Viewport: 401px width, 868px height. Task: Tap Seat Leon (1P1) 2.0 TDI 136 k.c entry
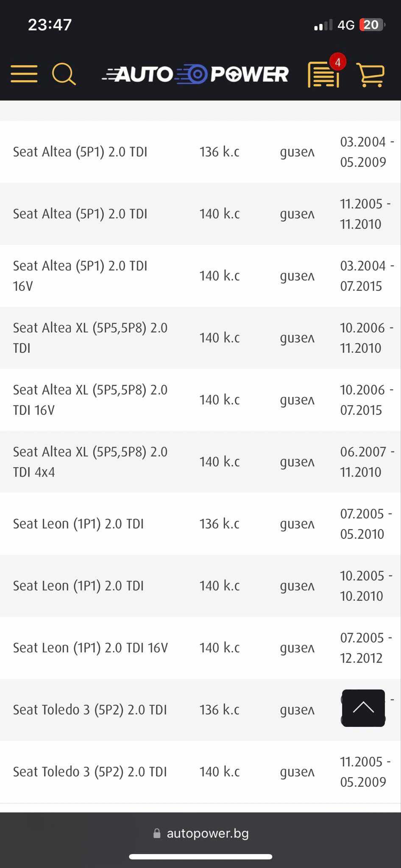(200, 524)
